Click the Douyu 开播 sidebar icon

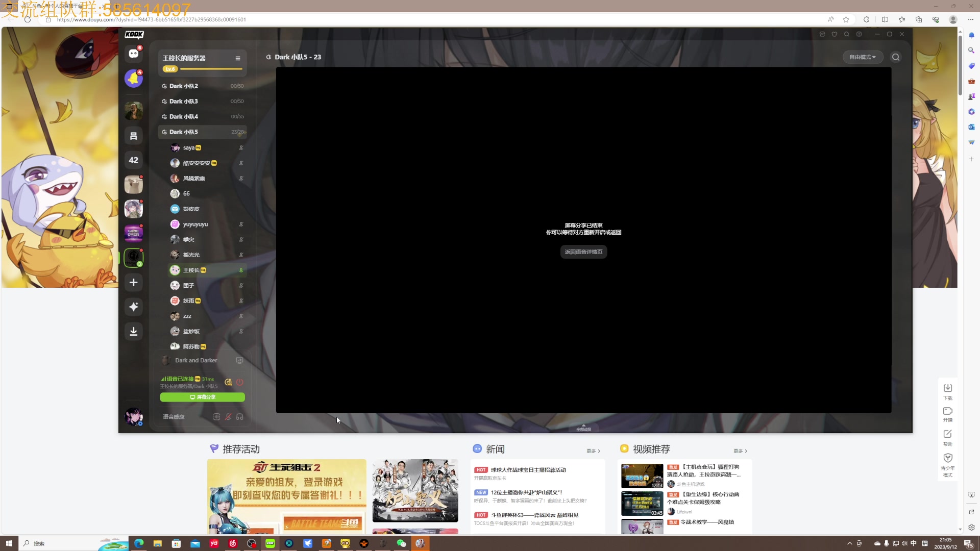point(948,414)
